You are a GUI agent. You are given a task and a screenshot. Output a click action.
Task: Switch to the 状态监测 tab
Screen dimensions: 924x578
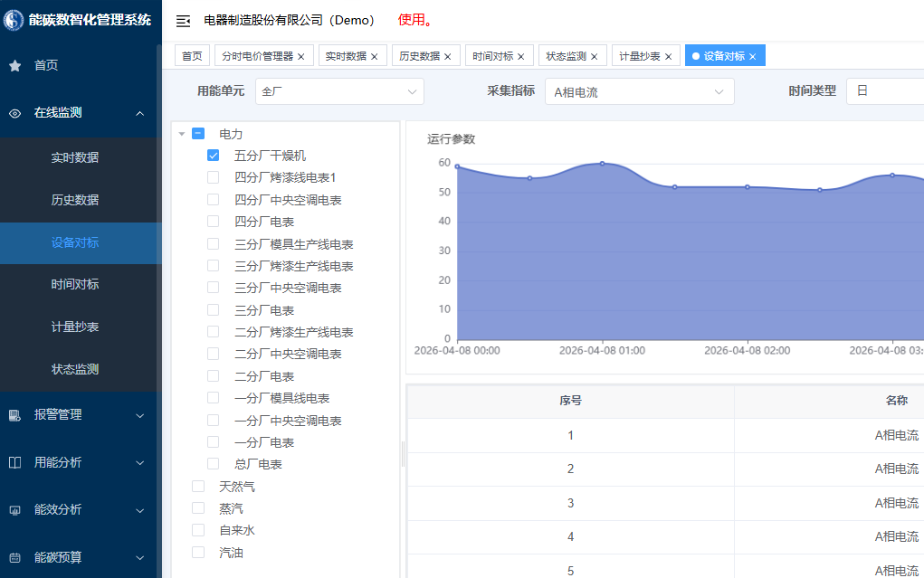click(566, 56)
